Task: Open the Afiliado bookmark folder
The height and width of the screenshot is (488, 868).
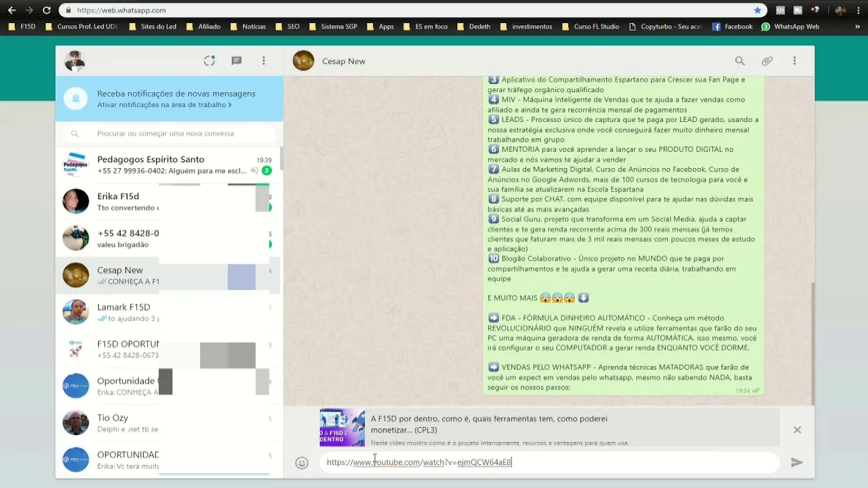Action: coord(203,26)
